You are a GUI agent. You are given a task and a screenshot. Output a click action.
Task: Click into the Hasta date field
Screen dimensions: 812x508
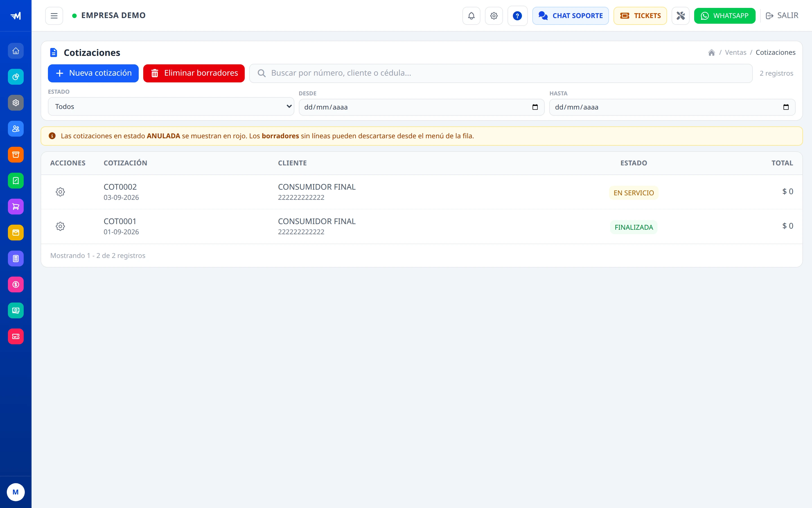pyautogui.click(x=672, y=107)
